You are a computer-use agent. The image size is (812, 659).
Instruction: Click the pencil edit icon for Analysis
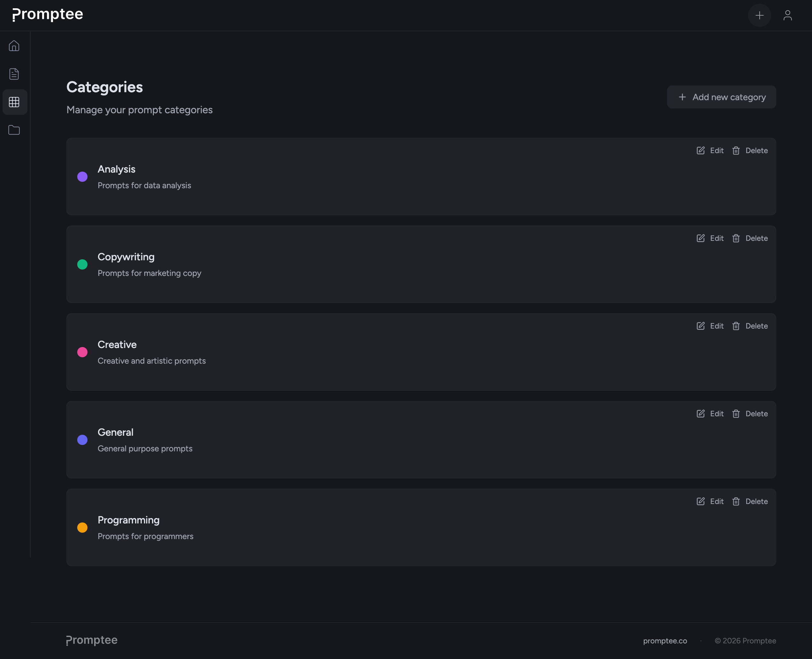700,150
